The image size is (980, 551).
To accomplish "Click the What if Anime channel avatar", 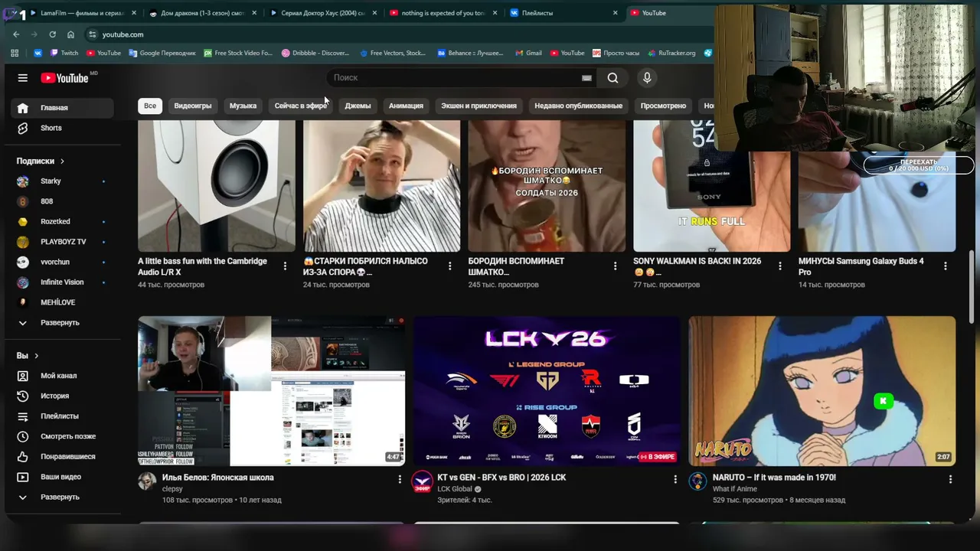I will pyautogui.click(x=697, y=481).
